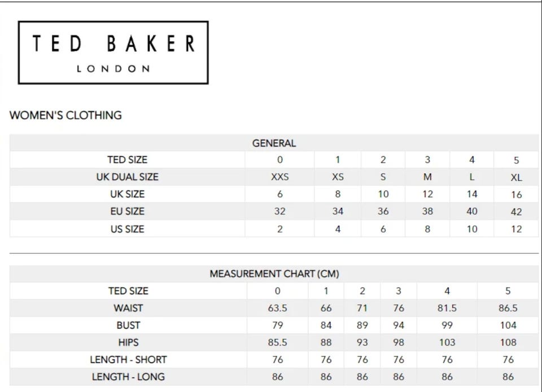Select the US SIZE row label
Image resolution: width=542 pixels, height=392 pixels.
tap(127, 229)
